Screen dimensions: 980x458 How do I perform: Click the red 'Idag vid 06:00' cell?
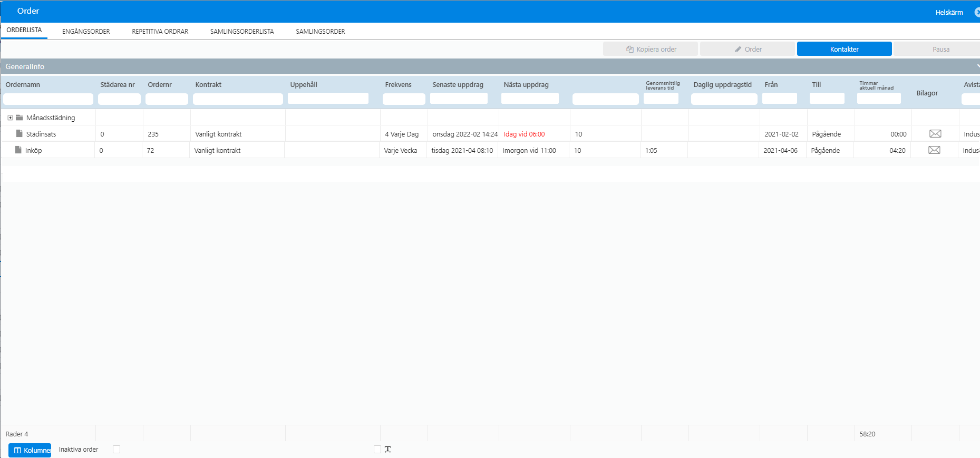tap(524, 134)
